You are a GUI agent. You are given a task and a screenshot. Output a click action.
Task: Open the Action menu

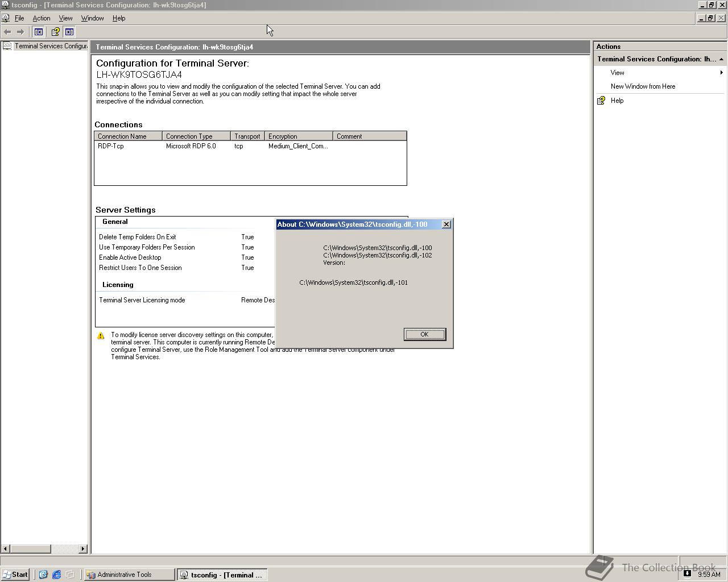pos(42,18)
